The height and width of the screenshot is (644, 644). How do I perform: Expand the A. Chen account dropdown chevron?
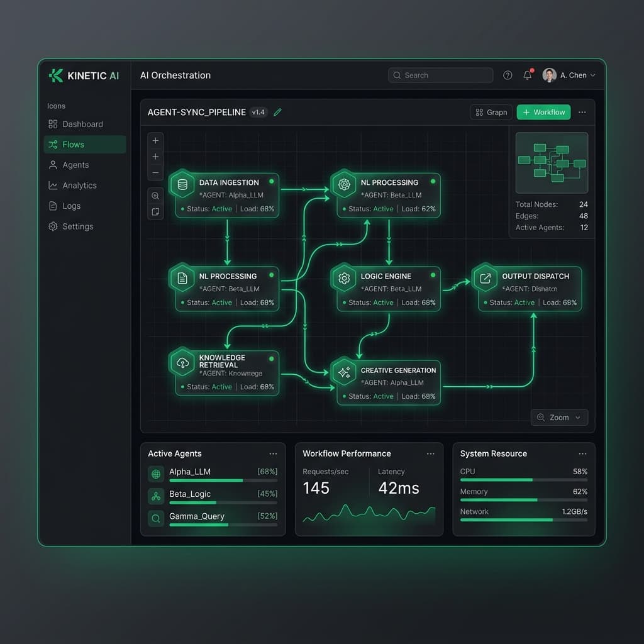[592, 75]
